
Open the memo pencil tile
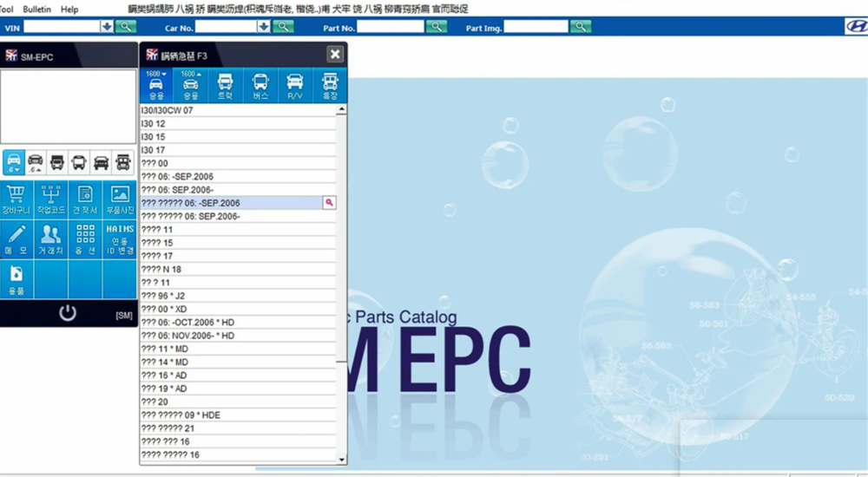pyautogui.click(x=16, y=239)
